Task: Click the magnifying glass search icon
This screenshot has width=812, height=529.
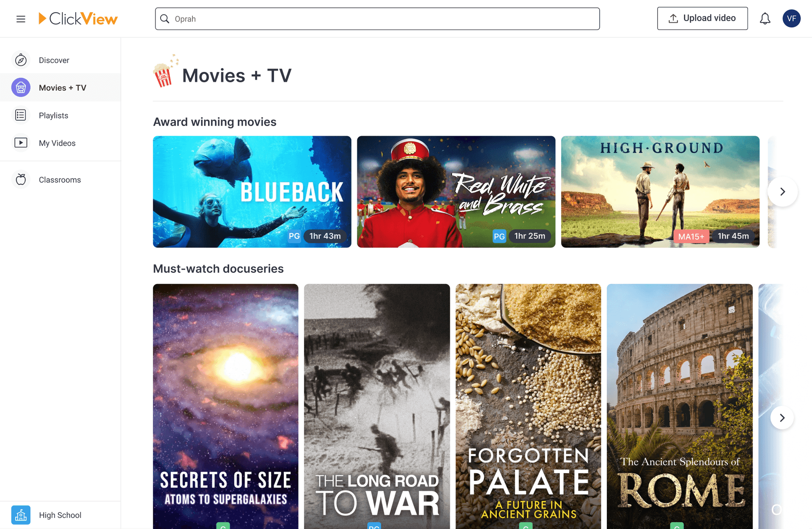Action: point(165,19)
